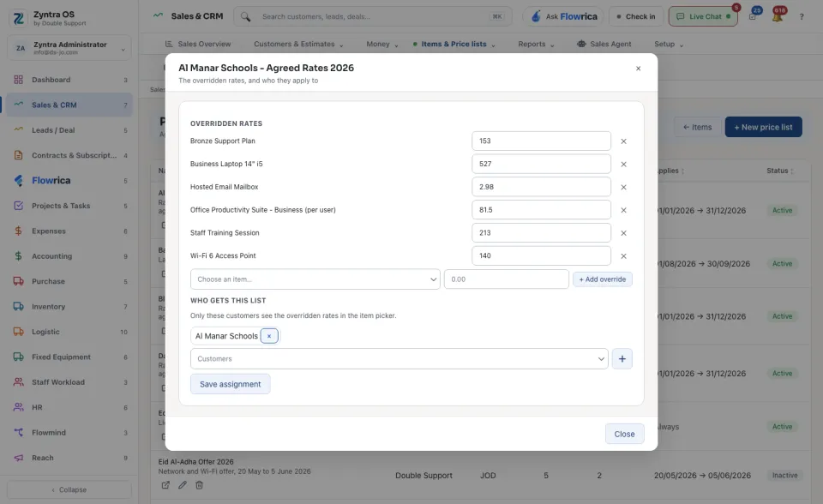Switch to the Sales Agent tab
The image size is (823, 504).
pos(604,44)
